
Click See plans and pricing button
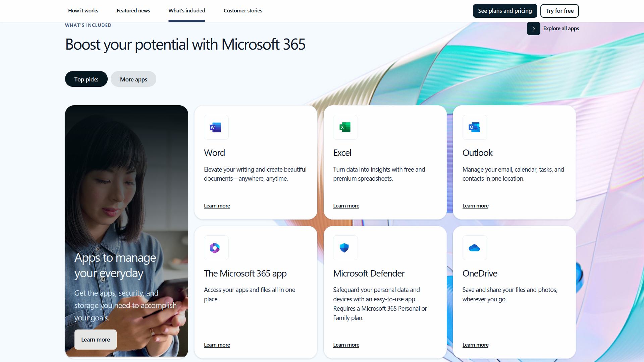coord(505,11)
